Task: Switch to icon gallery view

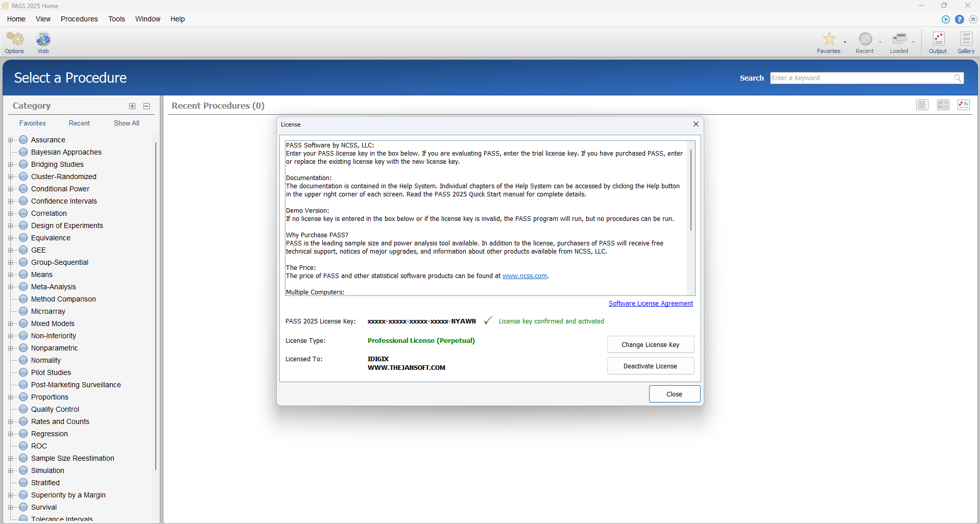Action: (964, 105)
